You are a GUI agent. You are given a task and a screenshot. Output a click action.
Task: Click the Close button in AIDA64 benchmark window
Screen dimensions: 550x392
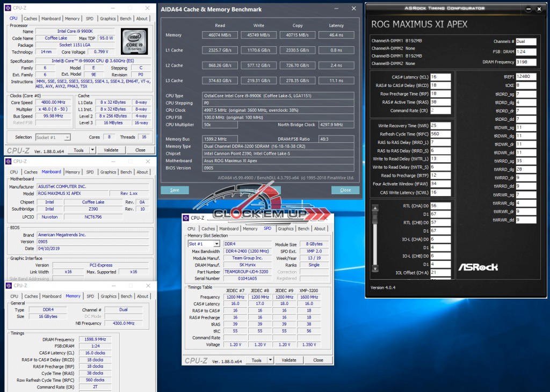coord(345,190)
